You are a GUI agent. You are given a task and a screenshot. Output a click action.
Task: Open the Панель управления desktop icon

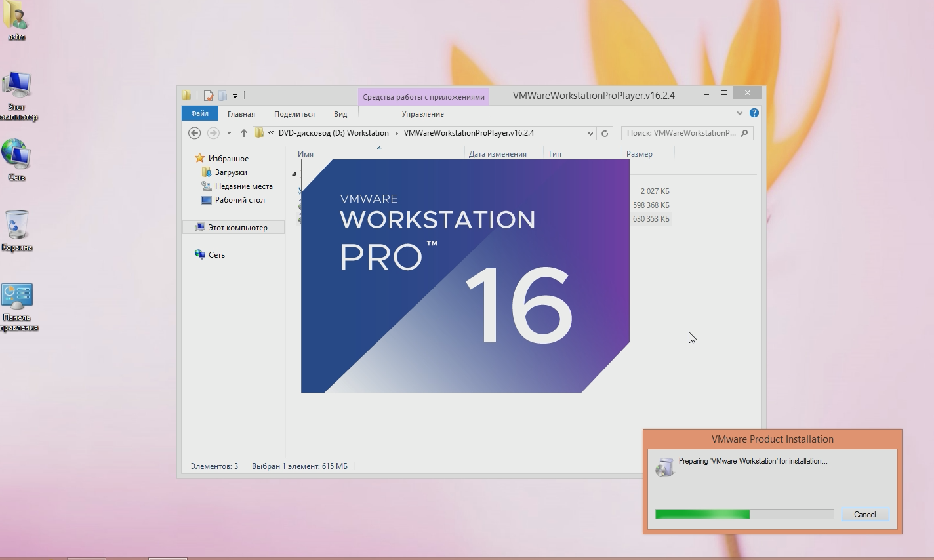[x=18, y=308]
